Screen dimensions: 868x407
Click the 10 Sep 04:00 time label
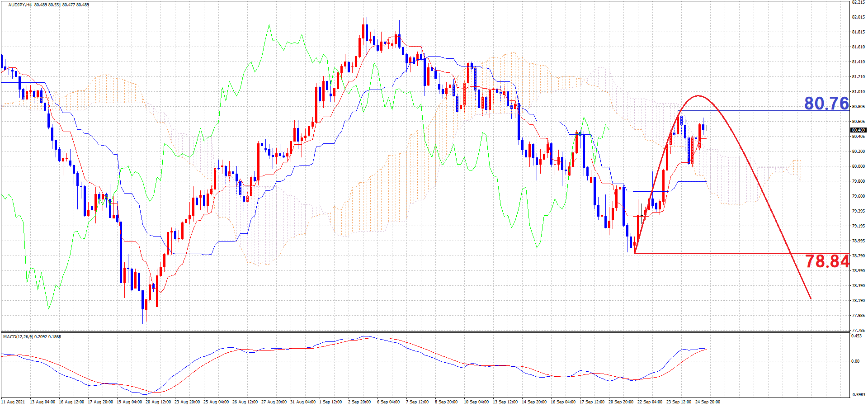point(475,402)
